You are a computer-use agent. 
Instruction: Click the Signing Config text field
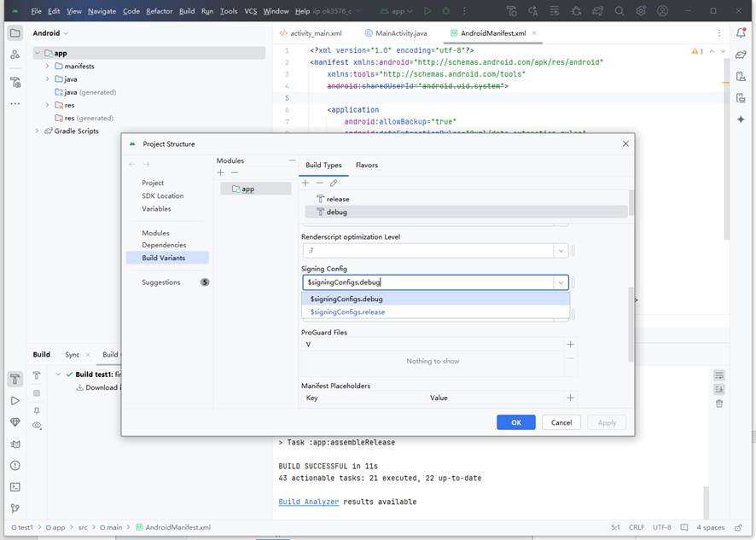(x=428, y=282)
